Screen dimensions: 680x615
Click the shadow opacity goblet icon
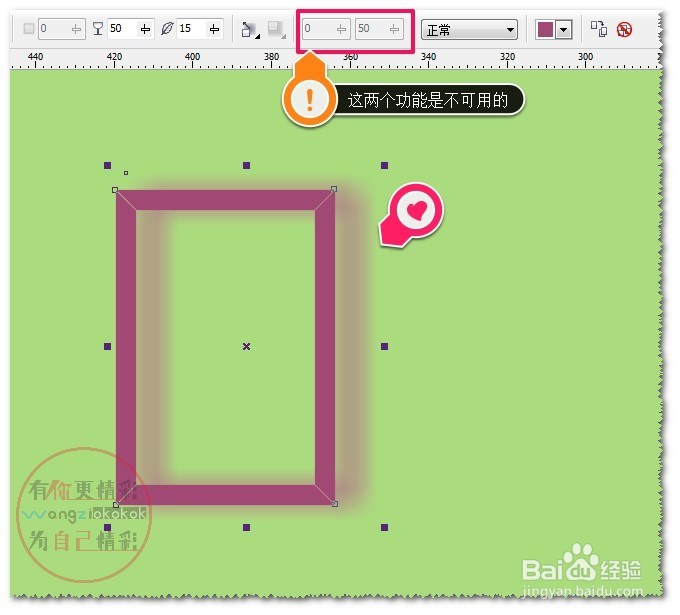tap(98, 29)
